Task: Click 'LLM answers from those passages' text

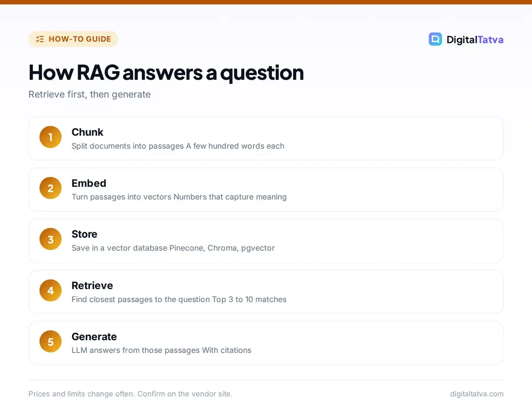Action: pos(136,350)
